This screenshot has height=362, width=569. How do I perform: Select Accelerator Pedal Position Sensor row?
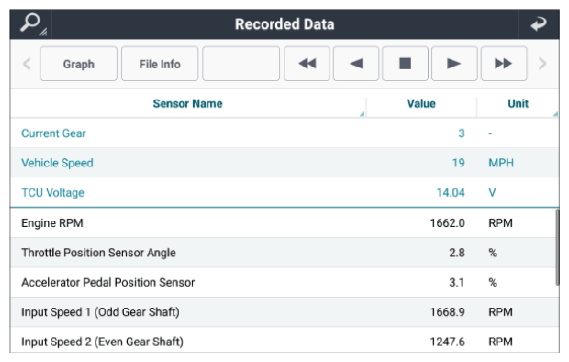[283, 282]
